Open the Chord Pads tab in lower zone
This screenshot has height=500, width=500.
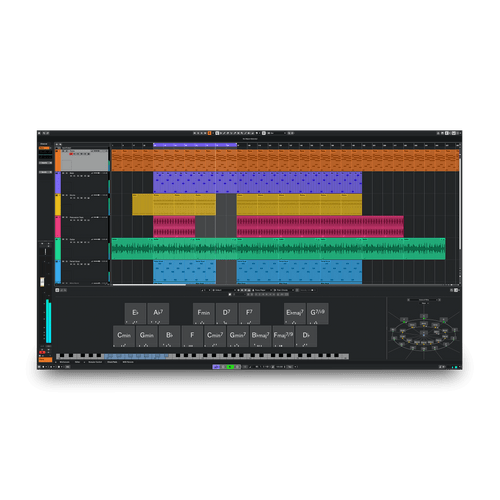112,362
